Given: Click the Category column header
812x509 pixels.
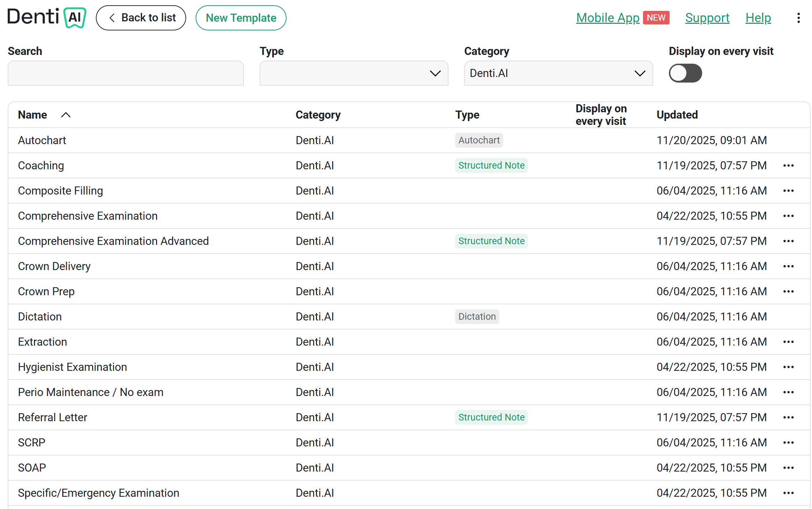Looking at the screenshot, I should pos(318,115).
